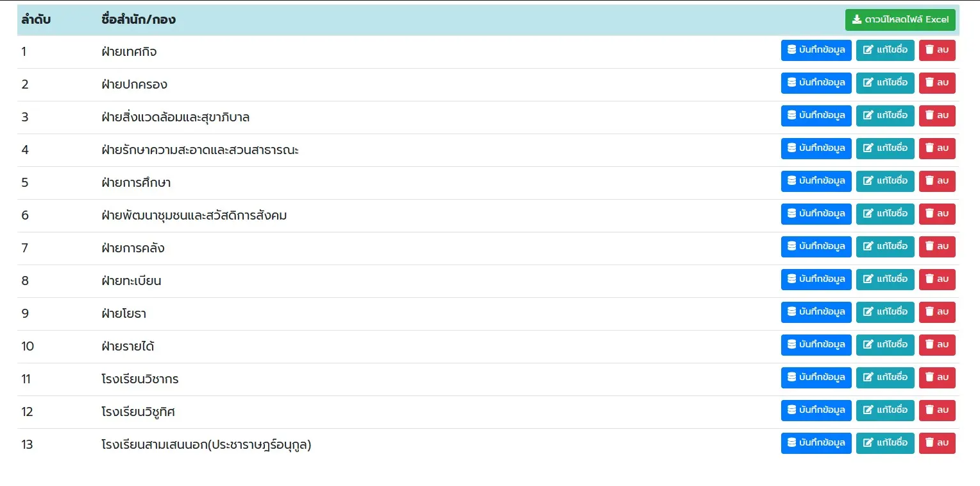Select the text โรงเรียนวิชากร
Viewport: 980px width, 486px height.
pos(140,379)
